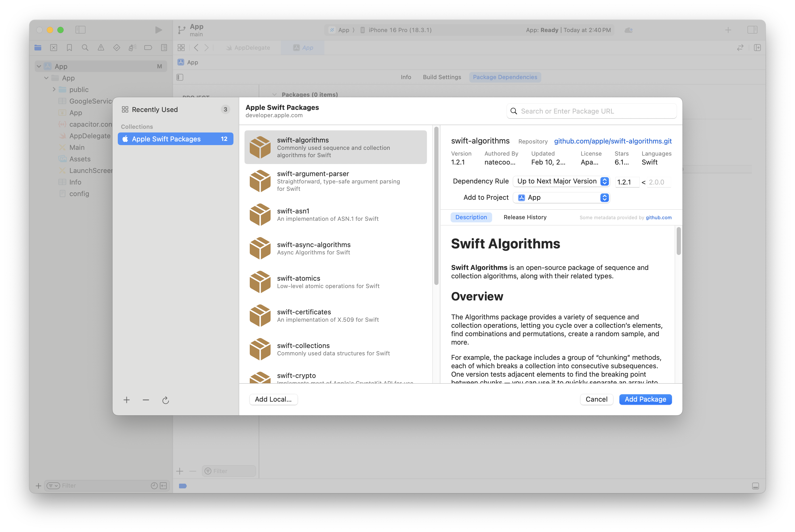Toggle the navigator sidebar visibility
The image size is (795, 532).
(81, 30)
